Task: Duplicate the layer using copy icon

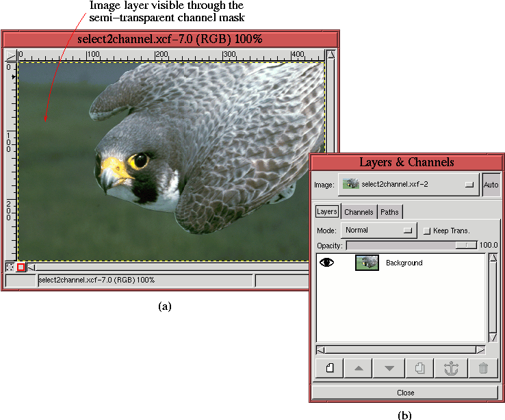Action: 419,368
